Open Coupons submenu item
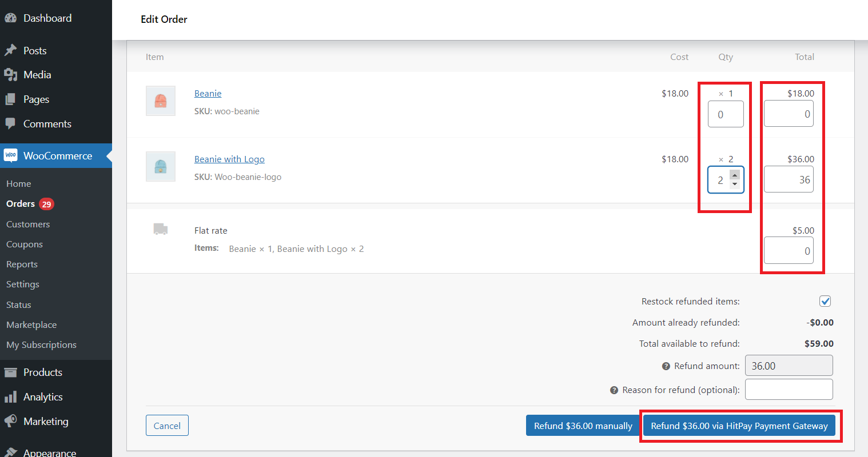The width and height of the screenshot is (868, 457). [x=25, y=244]
